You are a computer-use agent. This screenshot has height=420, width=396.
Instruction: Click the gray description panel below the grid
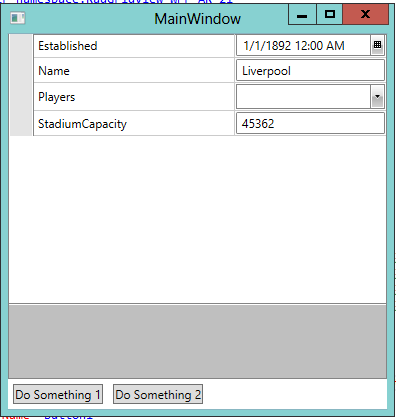[198, 341]
